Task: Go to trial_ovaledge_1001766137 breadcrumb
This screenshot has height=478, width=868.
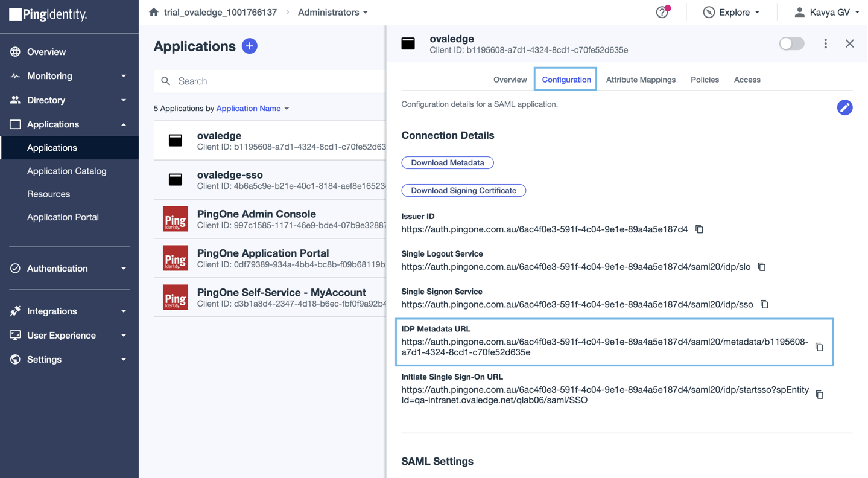Action: pyautogui.click(x=220, y=12)
